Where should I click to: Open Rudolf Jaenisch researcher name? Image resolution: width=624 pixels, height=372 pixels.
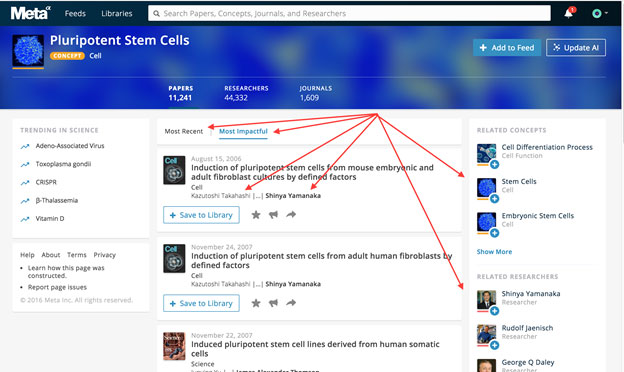click(x=527, y=328)
